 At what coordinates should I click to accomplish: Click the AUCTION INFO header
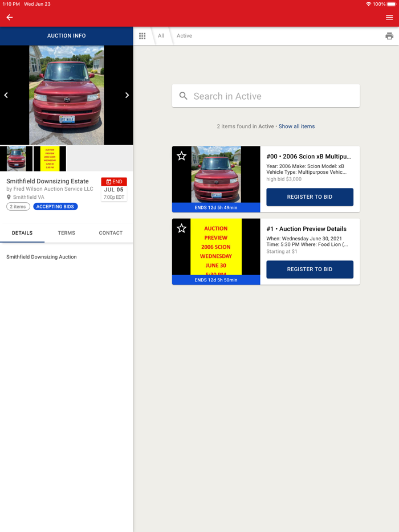pos(67,36)
